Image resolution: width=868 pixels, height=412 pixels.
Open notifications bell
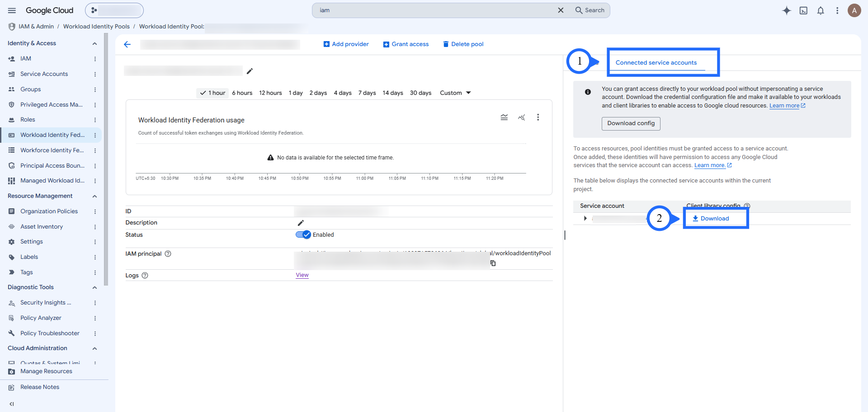(x=821, y=10)
